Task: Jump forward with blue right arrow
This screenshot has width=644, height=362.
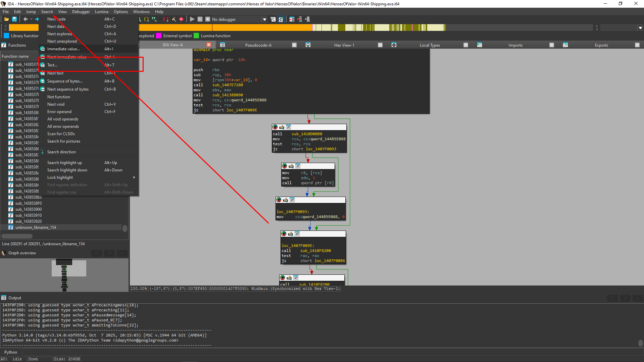Action: click(x=37, y=19)
